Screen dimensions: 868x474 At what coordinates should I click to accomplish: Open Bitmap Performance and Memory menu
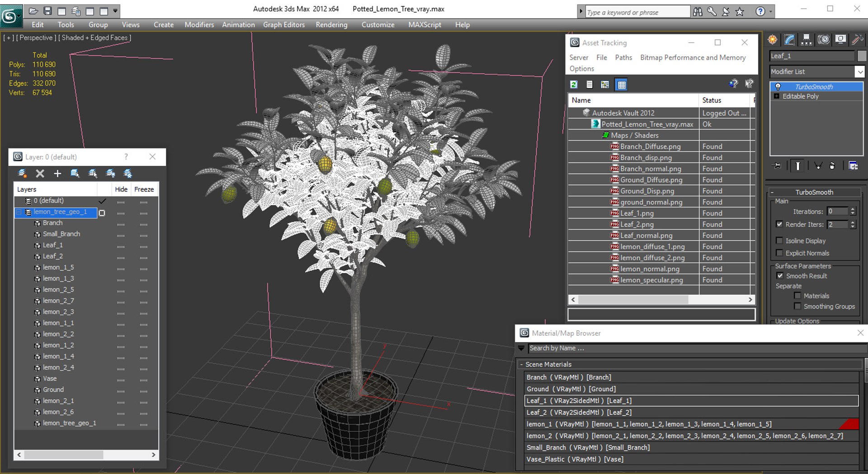693,57
